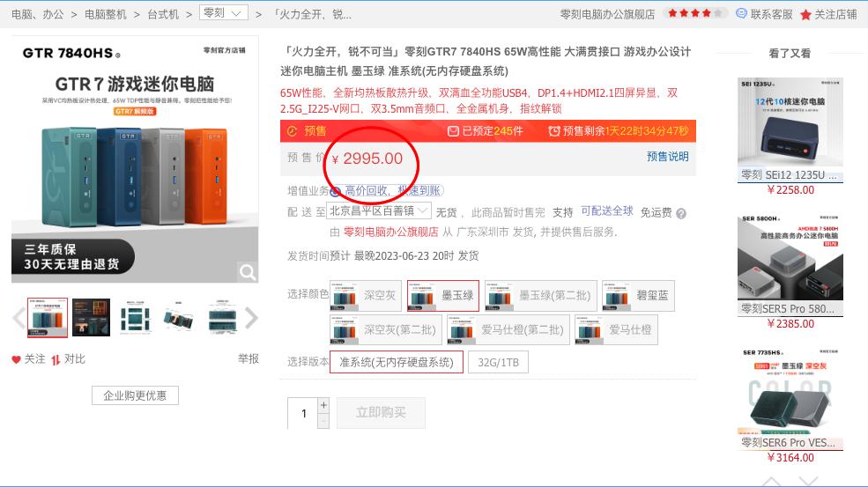Select the second dark product thumbnail
The image size is (868, 487).
click(x=92, y=318)
